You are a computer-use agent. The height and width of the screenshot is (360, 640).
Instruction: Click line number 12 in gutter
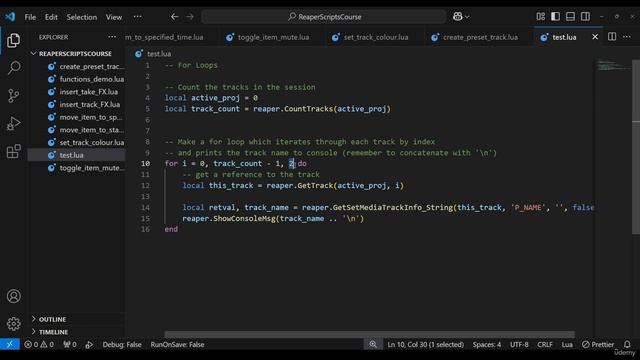(x=145, y=185)
